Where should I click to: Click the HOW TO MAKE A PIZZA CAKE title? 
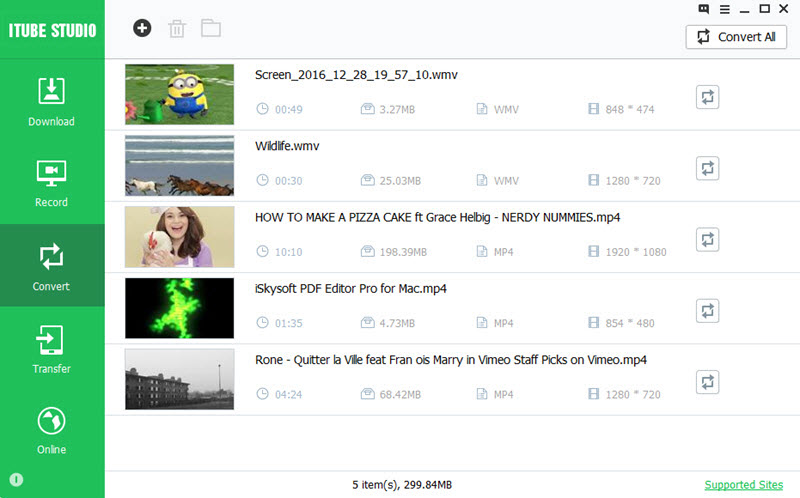click(437, 217)
